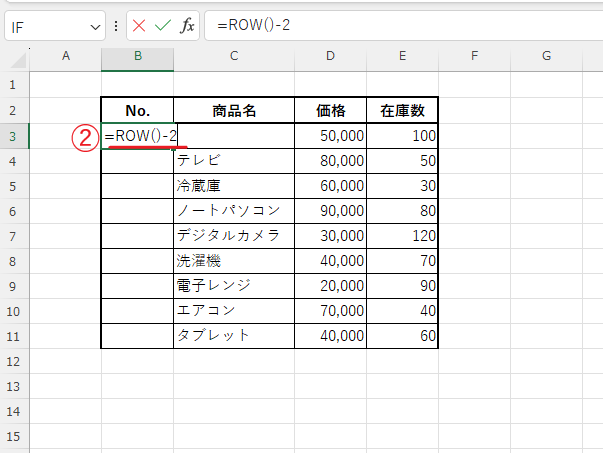Click the formula bar options dots
Screen dimensions: 603x453
point(116,26)
